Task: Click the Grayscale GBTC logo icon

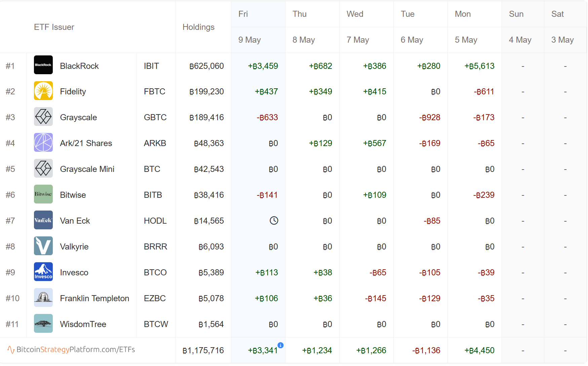Action: [x=43, y=117]
